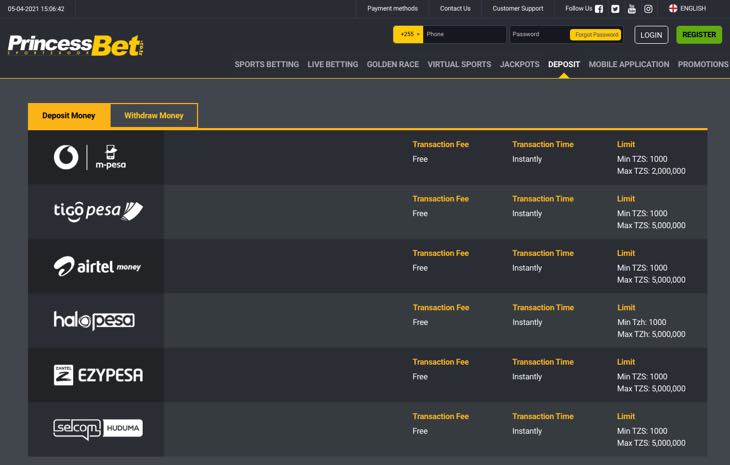This screenshot has height=465, width=730.
Task: Click 'Max TZS: 5,000,000' in Selcom row
Action: 651,443
